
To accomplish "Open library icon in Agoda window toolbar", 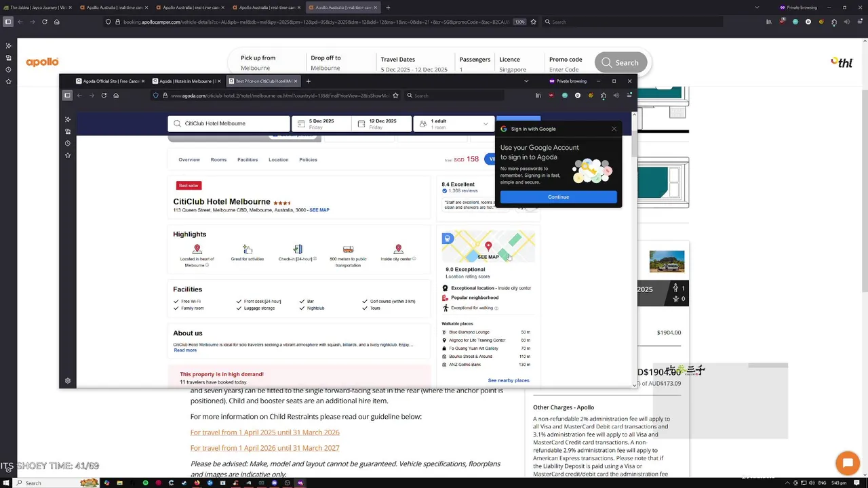I will click(x=538, y=96).
